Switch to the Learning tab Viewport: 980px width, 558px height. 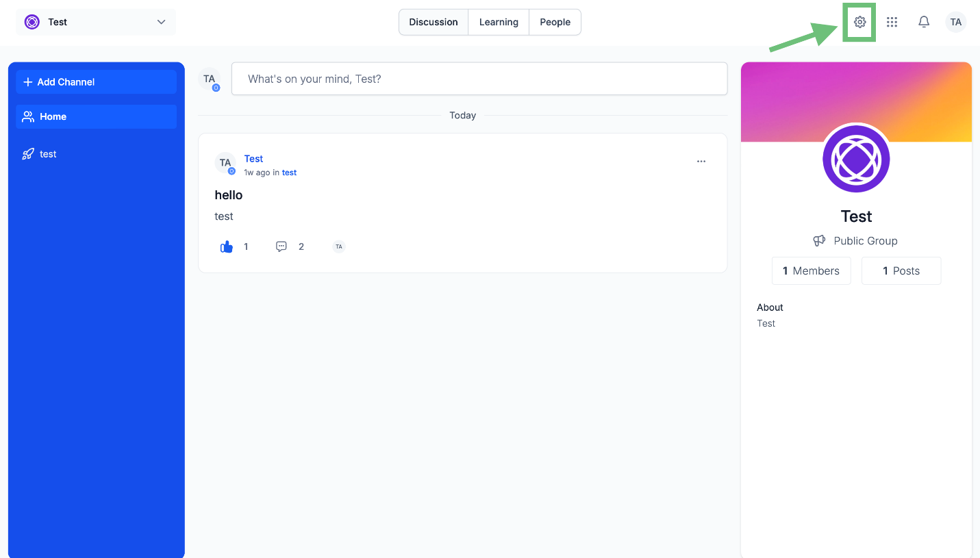tap(499, 22)
